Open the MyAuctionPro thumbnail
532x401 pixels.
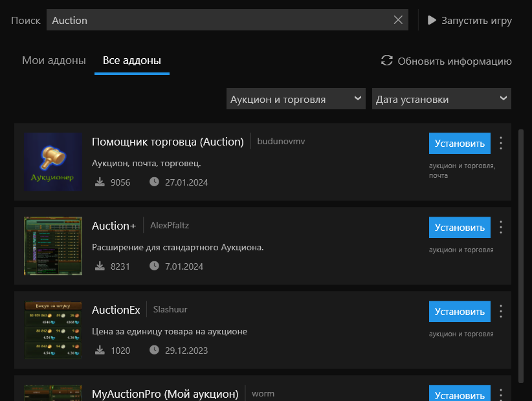click(x=53, y=393)
